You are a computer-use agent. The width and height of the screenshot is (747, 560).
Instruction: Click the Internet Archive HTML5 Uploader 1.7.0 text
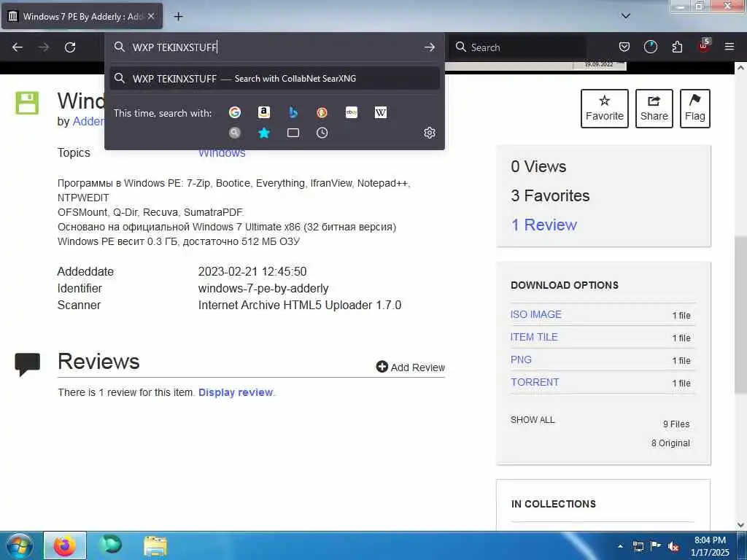(x=300, y=306)
